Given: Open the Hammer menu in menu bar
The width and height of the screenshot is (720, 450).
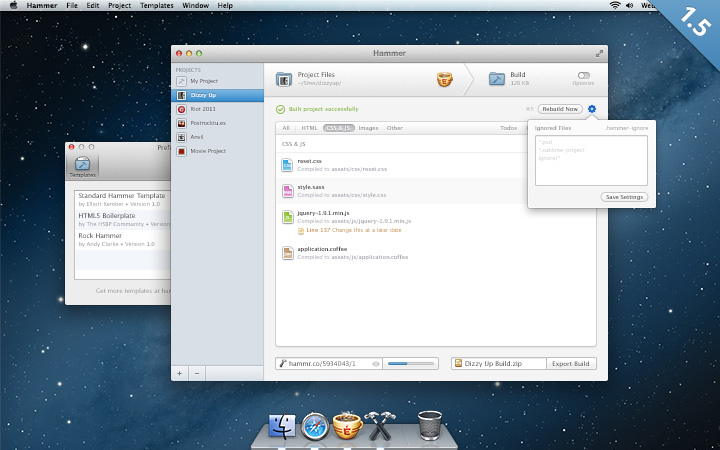Looking at the screenshot, I should 42,6.
